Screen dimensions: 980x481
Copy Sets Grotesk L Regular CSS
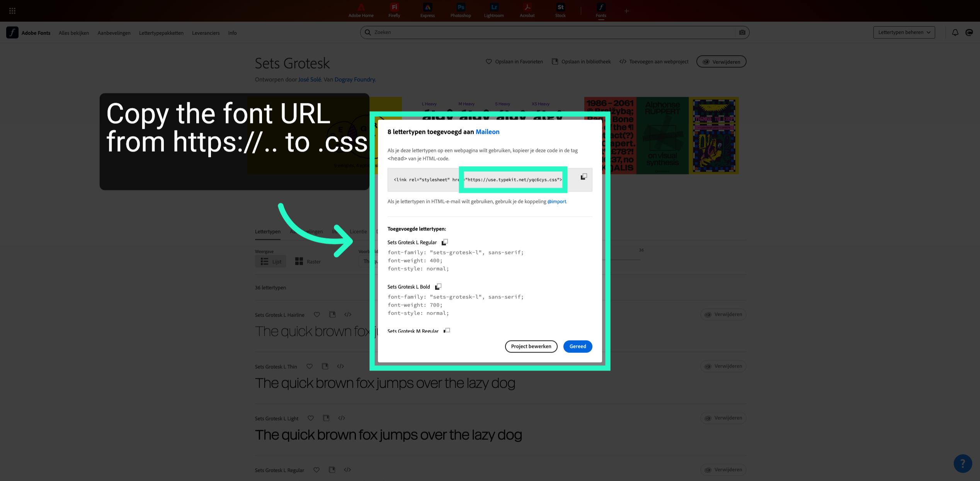[x=445, y=242]
